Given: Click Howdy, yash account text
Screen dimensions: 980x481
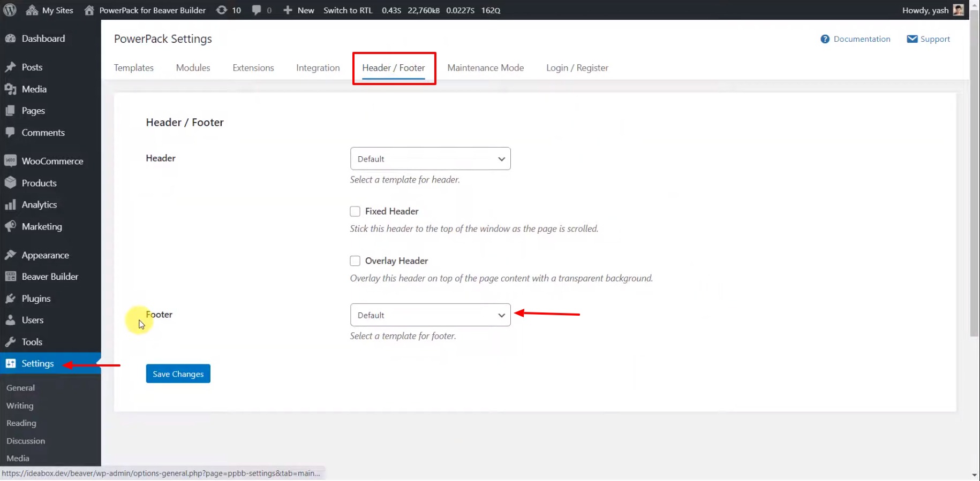Looking at the screenshot, I should (925, 10).
